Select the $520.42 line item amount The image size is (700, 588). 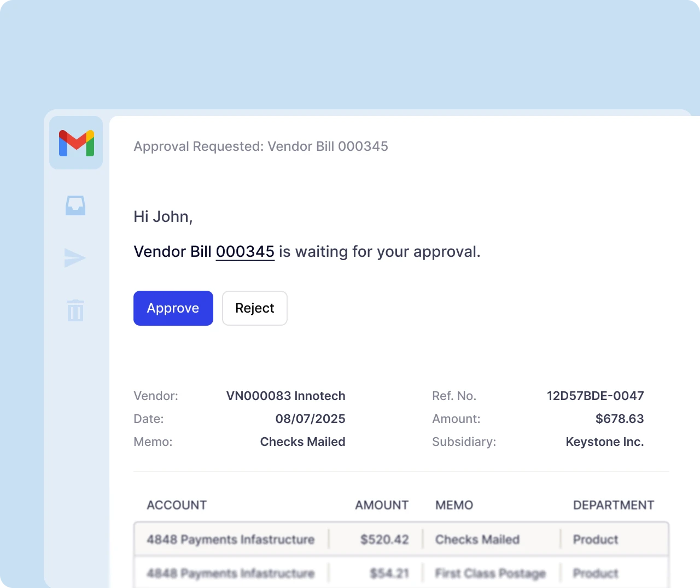click(384, 539)
